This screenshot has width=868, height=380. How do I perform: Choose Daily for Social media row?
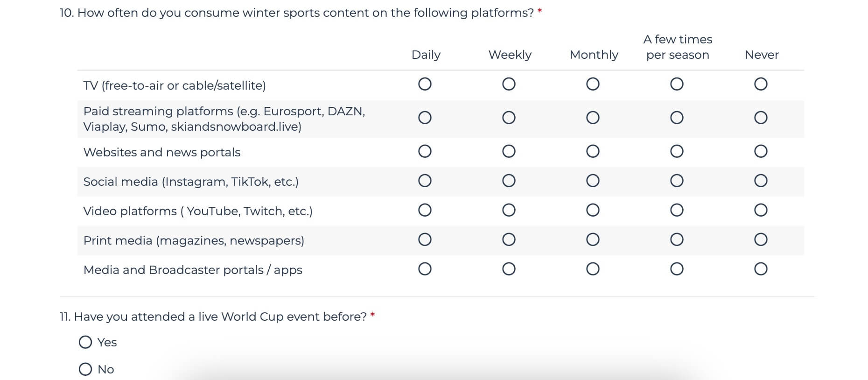click(x=425, y=181)
